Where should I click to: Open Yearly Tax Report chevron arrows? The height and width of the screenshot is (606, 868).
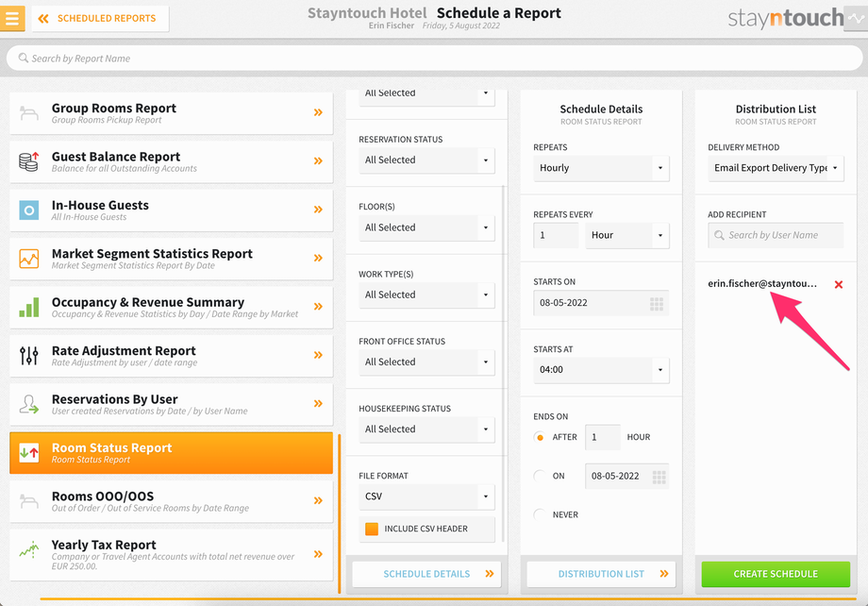[318, 554]
